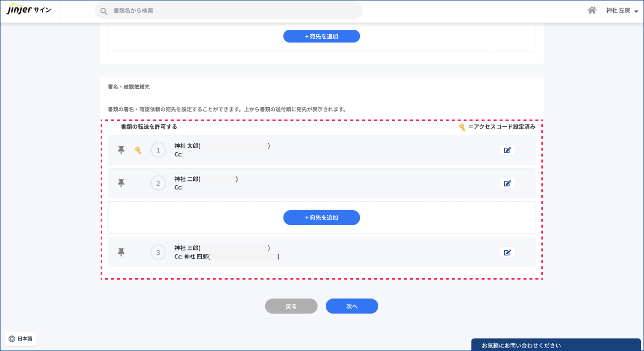
Task: Click the yellow access code key for 神社 太郎
Action: click(x=138, y=150)
